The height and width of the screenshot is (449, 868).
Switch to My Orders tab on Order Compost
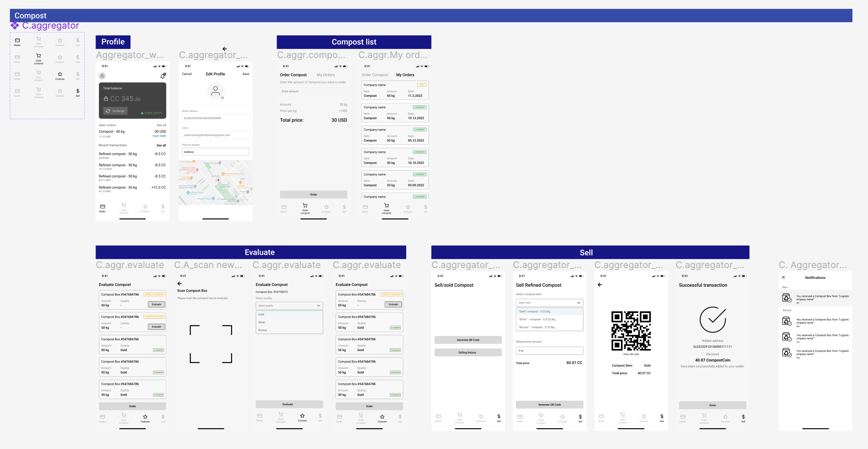[x=326, y=75]
